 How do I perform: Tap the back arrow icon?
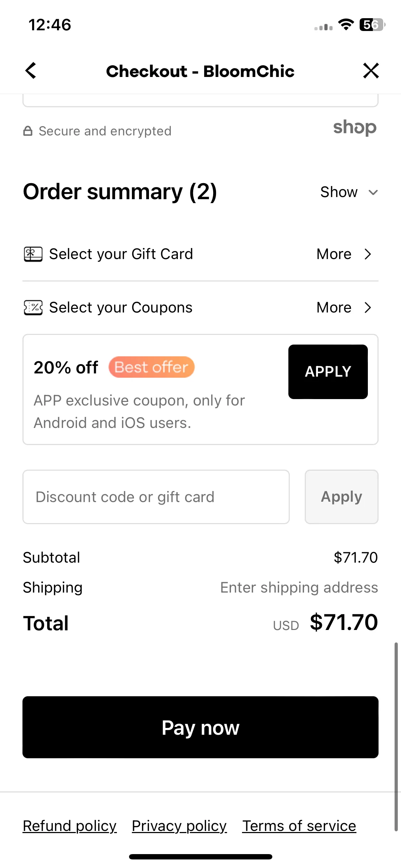click(x=31, y=71)
